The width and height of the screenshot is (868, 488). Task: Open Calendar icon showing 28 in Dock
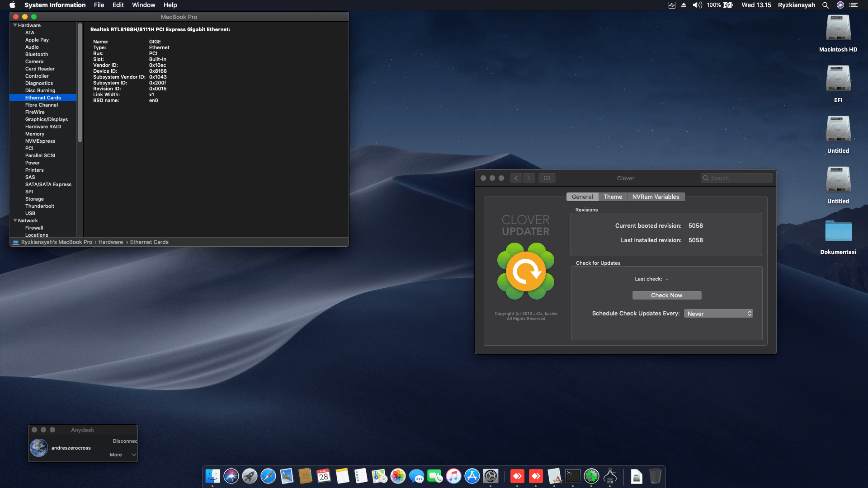[x=324, y=476]
